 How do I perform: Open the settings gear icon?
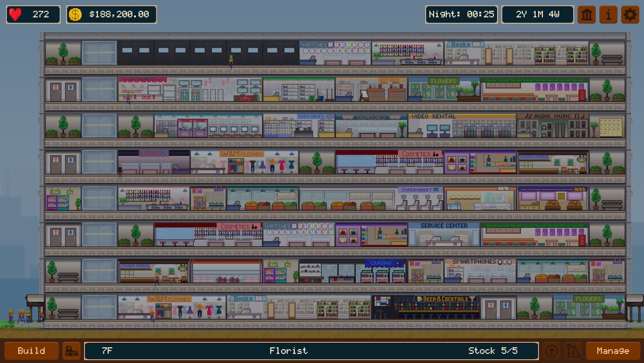[630, 15]
